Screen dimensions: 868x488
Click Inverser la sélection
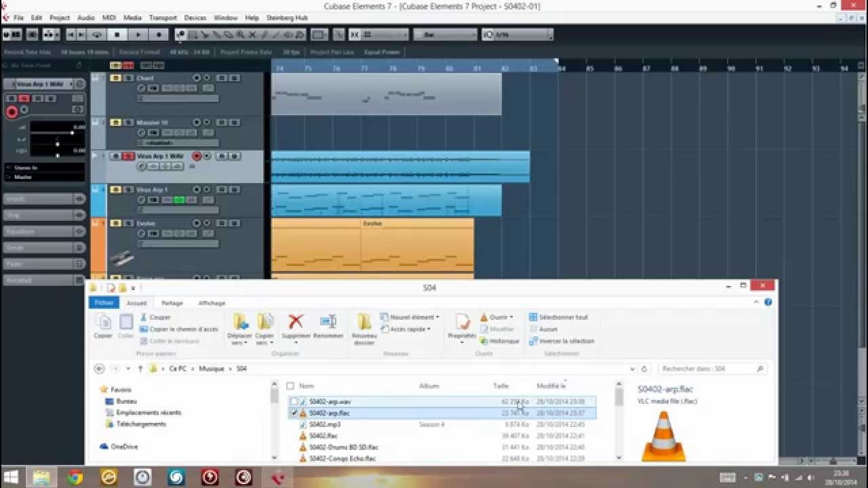pos(561,341)
